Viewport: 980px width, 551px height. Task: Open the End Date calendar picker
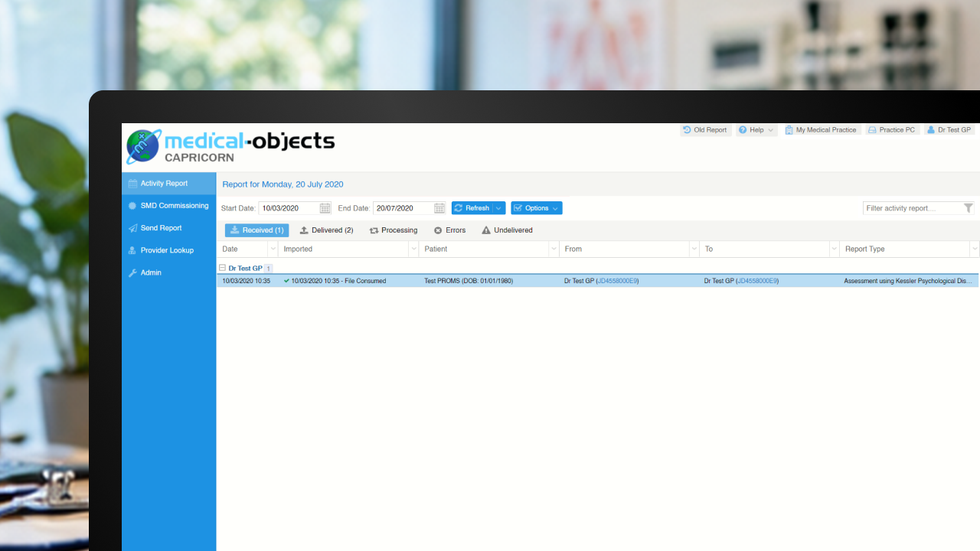pyautogui.click(x=439, y=208)
